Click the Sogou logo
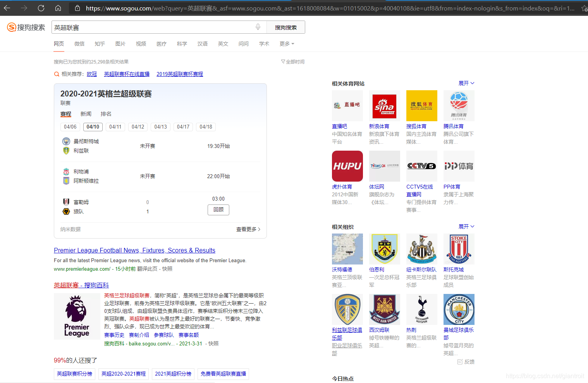This screenshot has height=383, width=588. [x=26, y=27]
